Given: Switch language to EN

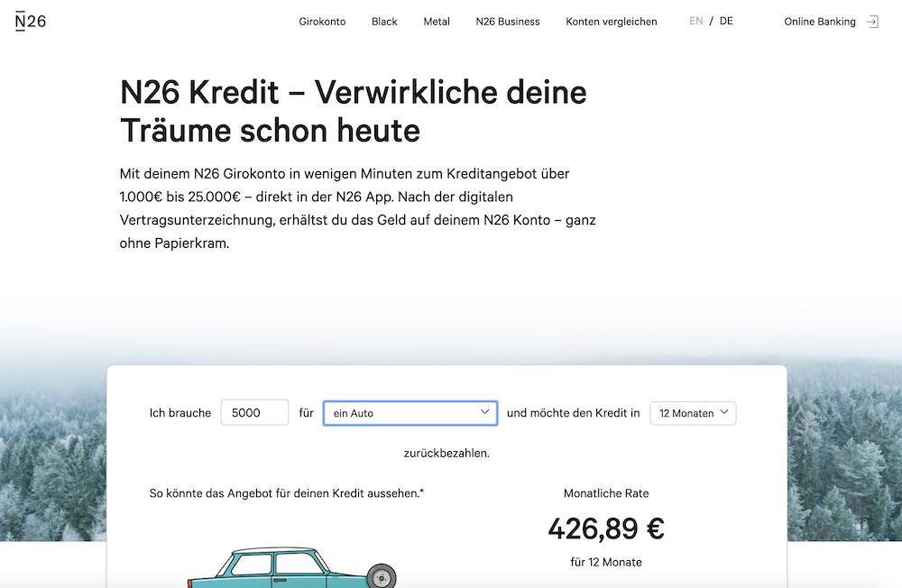Looking at the screenshot, I should [x=696, y=22].
